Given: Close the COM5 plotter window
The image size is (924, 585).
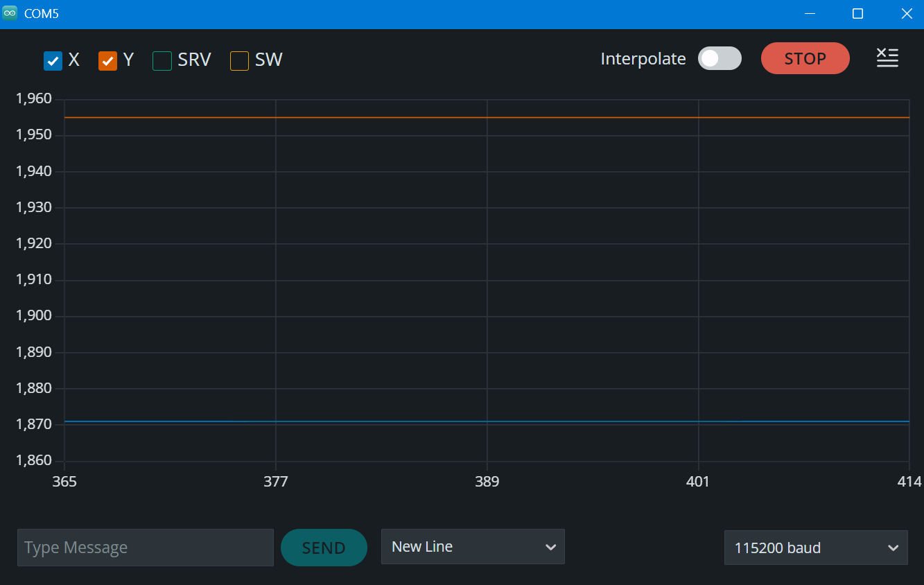Looking at the screenshot, I should [906, 14].
